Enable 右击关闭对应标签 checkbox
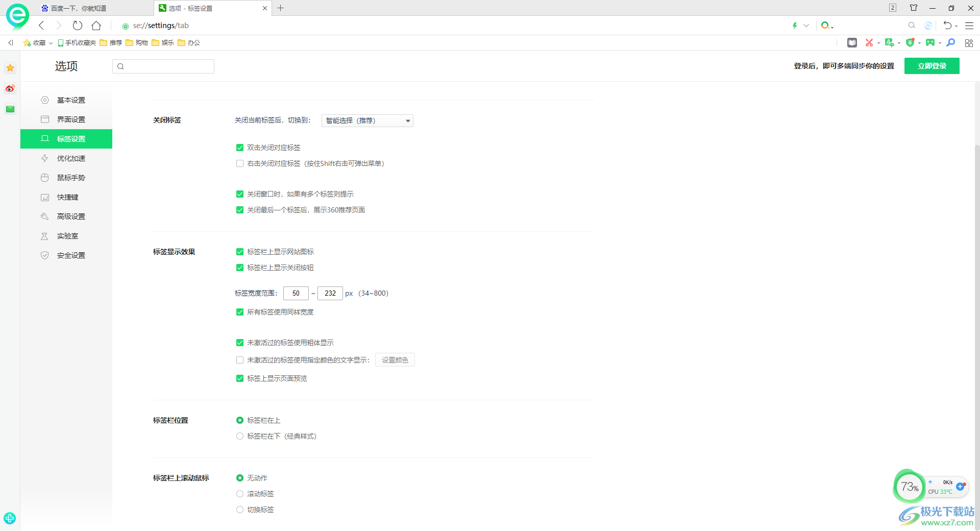Image resolution: width=980 pixels, height=531 pixels. click(x=240, y=163)
